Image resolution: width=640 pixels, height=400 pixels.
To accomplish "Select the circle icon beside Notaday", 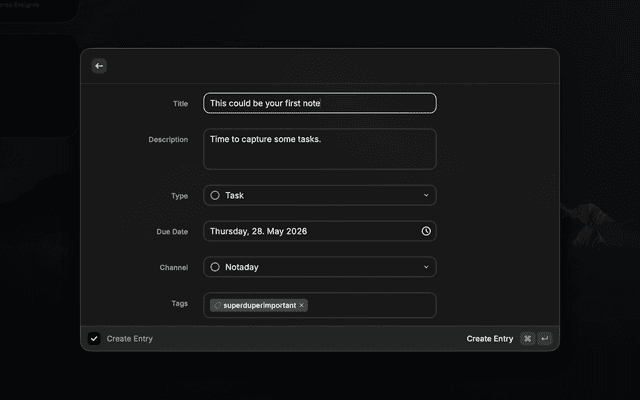I will [x=215, y=267].
